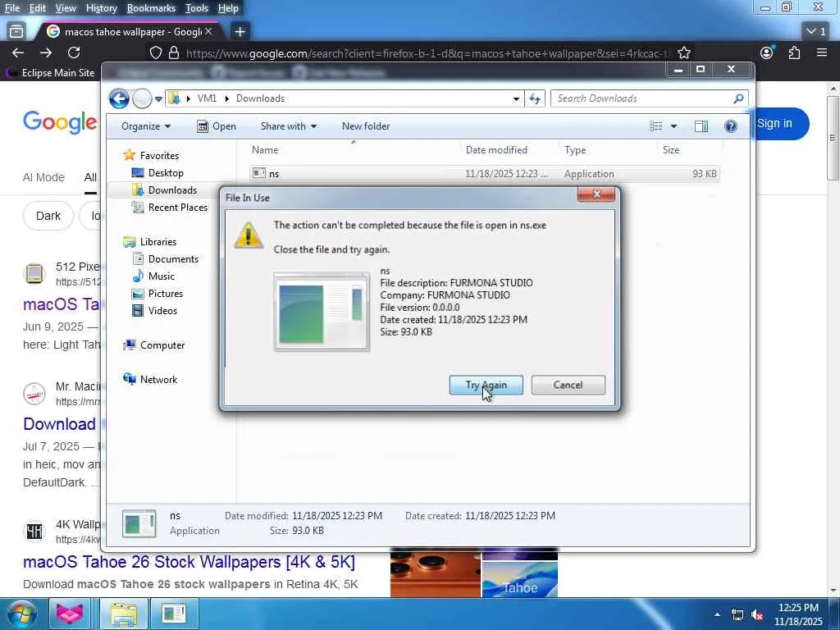This screenshot has height=630, width=840.
Task: Cancel the File In Use dialog
Action: click(x=568, y=385)
